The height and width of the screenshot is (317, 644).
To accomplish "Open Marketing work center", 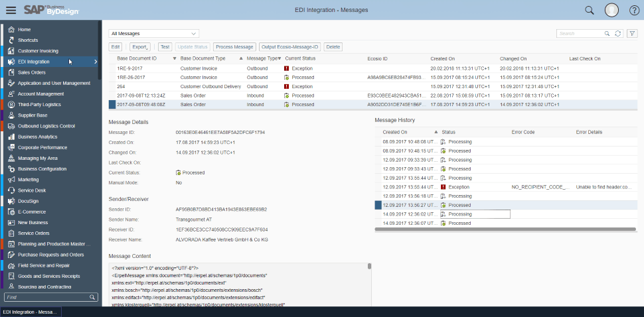I will (28, 180).
